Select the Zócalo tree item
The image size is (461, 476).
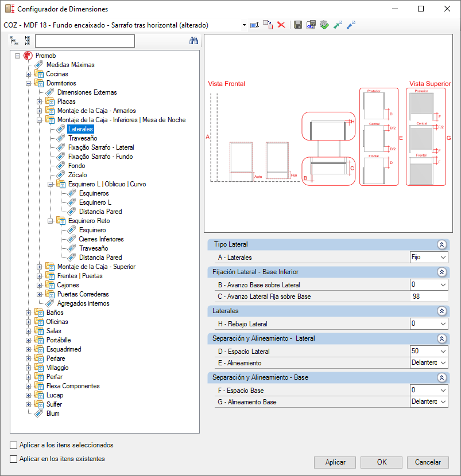[x=78, y=175]
